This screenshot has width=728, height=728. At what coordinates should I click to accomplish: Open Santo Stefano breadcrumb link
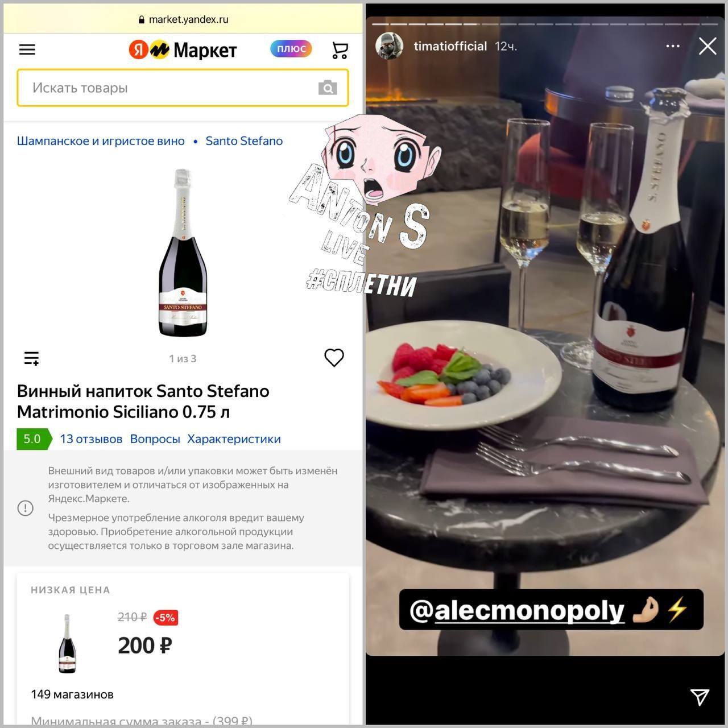tap(244, 141)
